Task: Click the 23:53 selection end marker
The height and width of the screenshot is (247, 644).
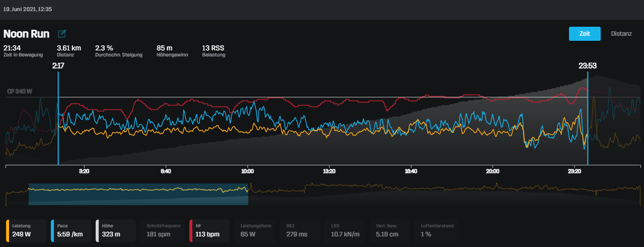Action: [588, 66]
